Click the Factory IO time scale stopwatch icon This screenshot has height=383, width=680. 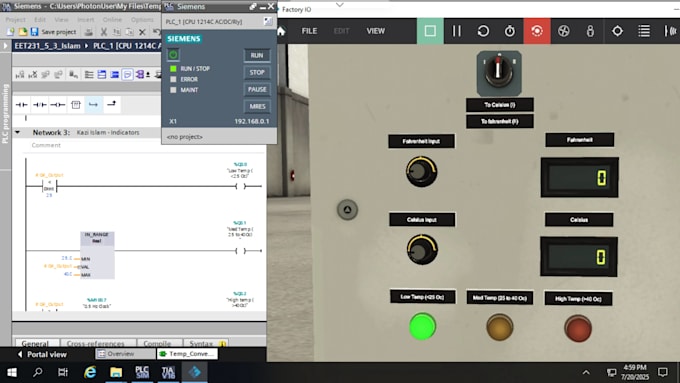click(x=510, y=31)
